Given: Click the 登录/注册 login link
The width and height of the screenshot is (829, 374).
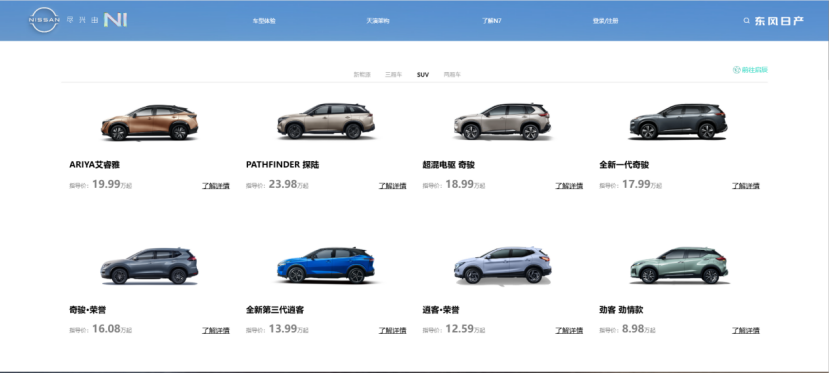Looking at the screenshot, I should click(x=605, y=21).
